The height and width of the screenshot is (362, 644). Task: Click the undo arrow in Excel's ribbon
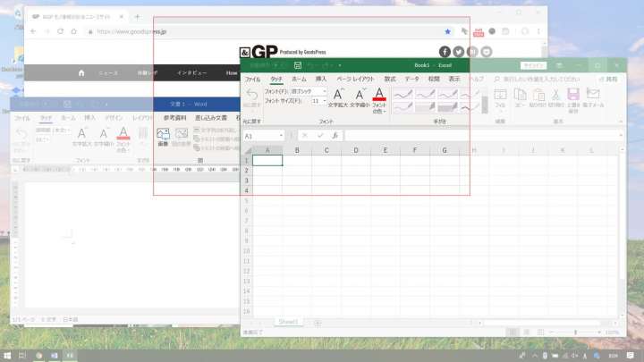(251, 96)
